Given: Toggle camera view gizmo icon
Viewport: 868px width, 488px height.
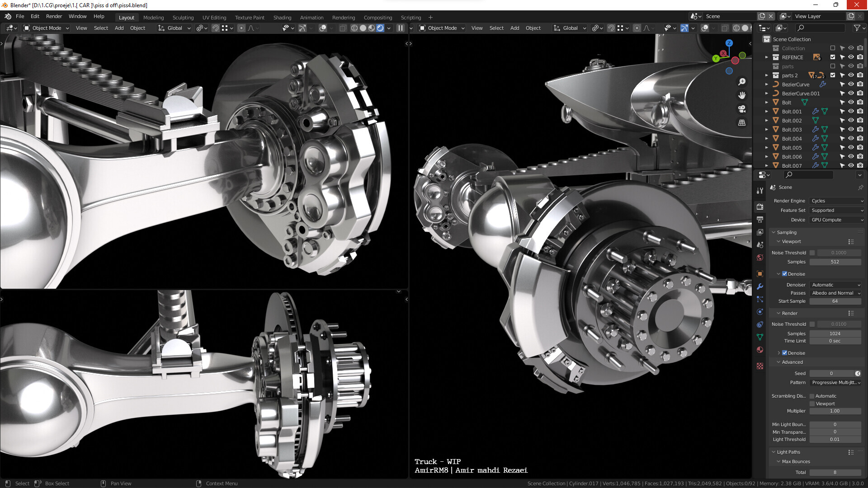Looking at the screenshot, I should point(742,109).
